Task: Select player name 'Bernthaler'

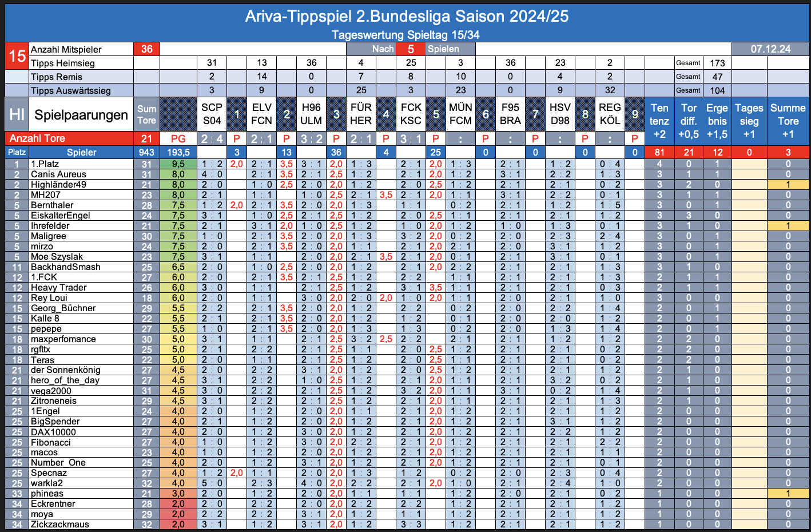Action: [x=52, y=205]
